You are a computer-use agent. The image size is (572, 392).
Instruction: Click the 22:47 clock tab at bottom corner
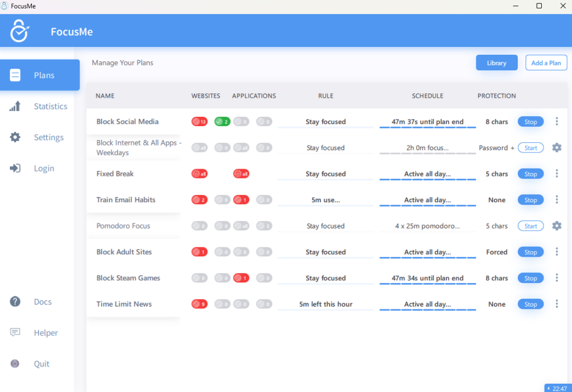click(x=558, y=388)
